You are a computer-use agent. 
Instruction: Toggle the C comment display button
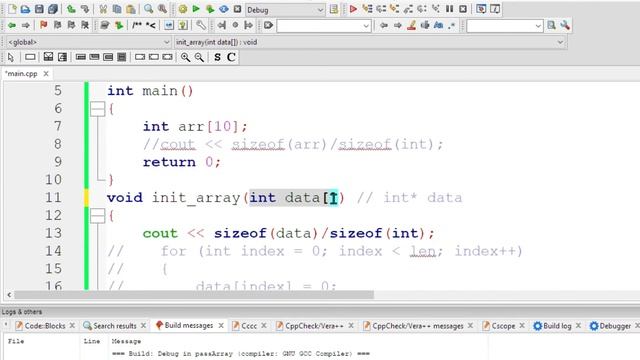coord(231,57)
